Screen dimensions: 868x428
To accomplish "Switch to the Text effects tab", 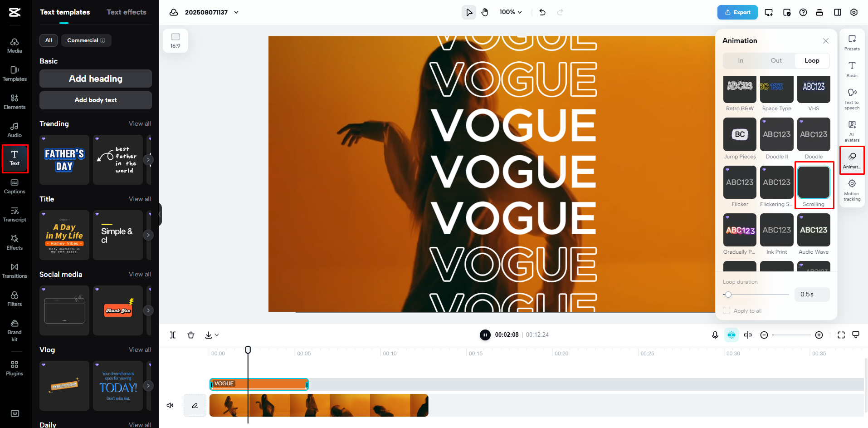I will point(126,12).
